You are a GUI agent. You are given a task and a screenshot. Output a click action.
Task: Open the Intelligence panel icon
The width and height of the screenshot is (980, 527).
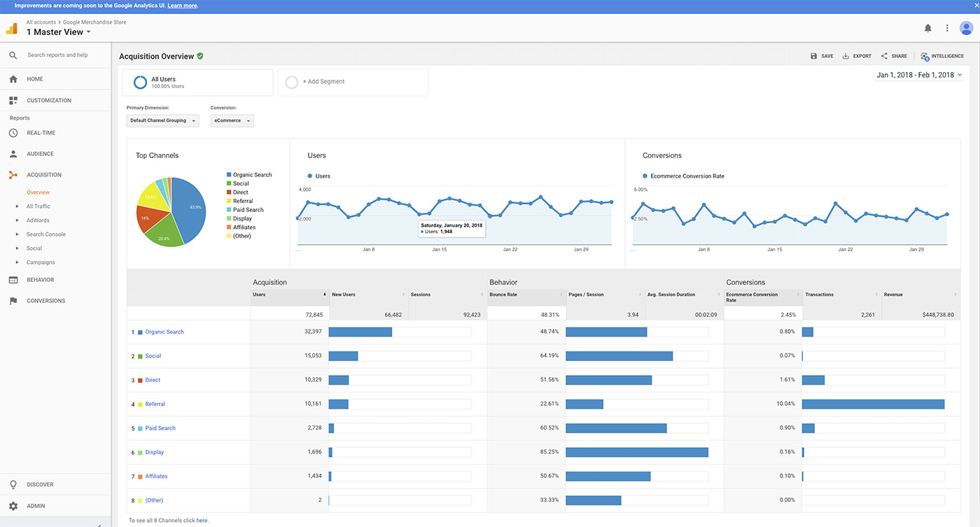tap(925, 56)
